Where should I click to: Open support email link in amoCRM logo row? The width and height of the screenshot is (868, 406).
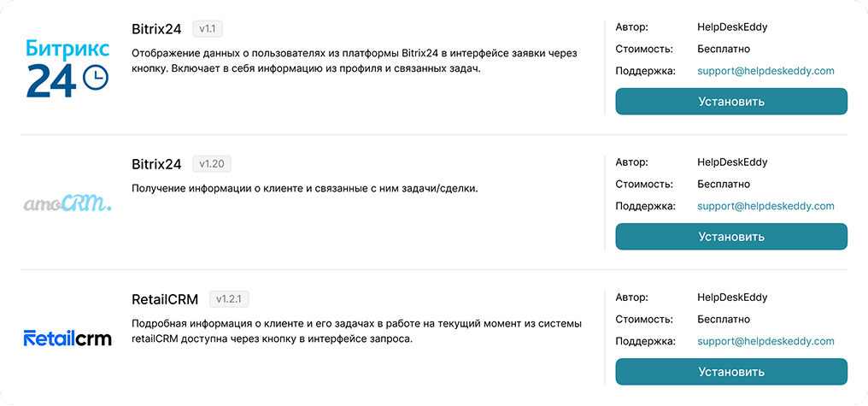click(x=765, y=206)
